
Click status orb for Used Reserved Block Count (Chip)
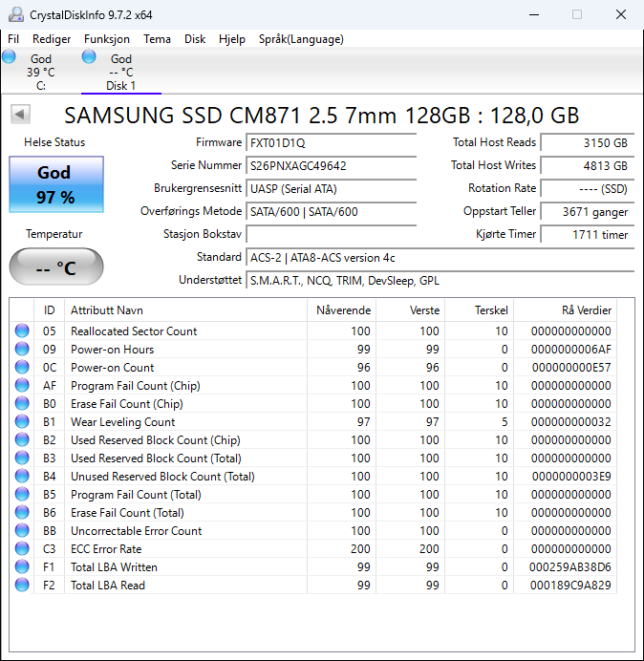pos(22,439)
